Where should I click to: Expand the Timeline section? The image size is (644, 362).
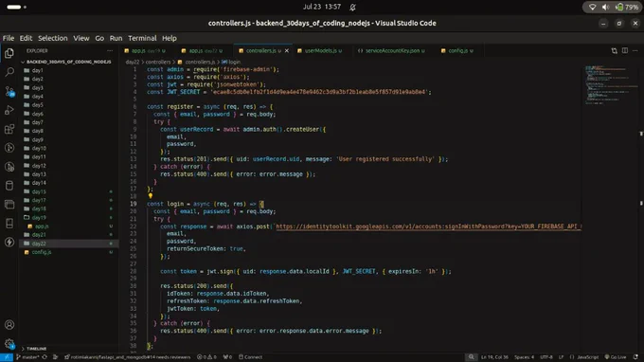click(68, 349)
